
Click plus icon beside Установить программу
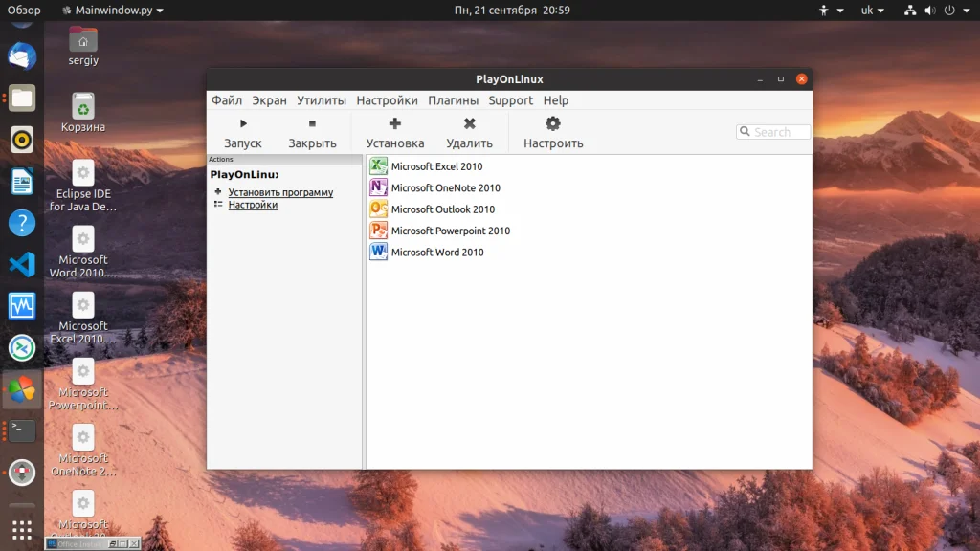coord(217,191)
